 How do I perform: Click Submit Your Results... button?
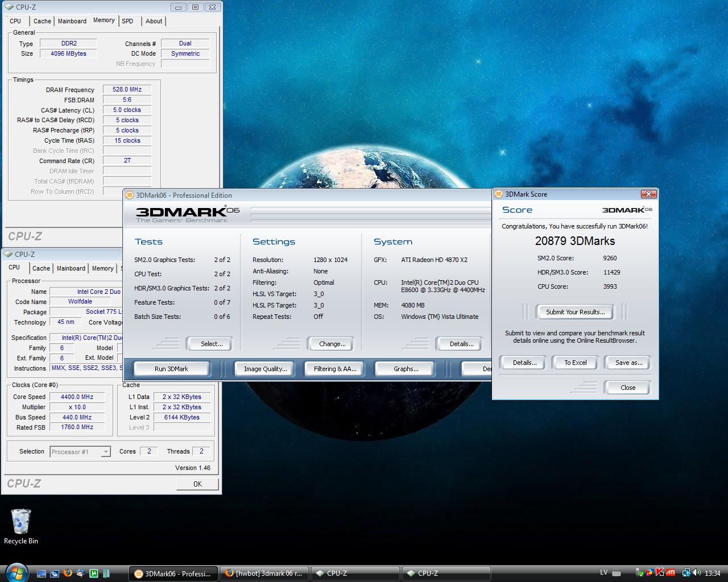tap(575, 312)
